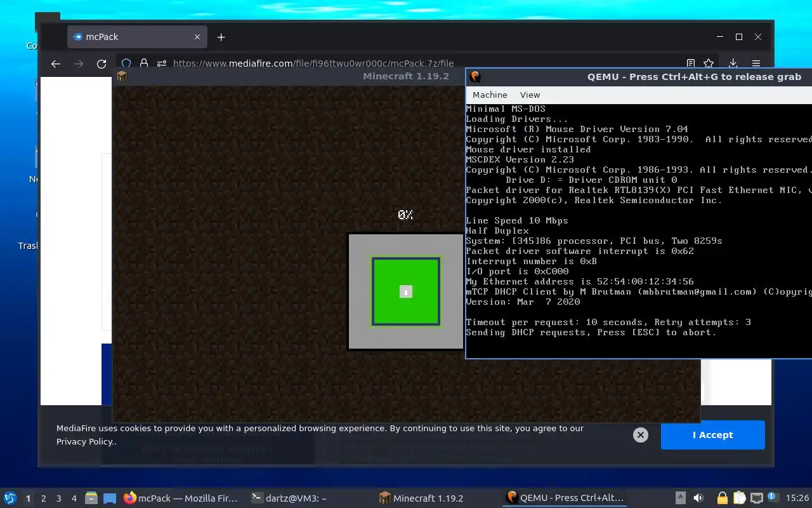Switch to workspace 1
The height and width of the screenshot is (508, 812).
[28, 498]
